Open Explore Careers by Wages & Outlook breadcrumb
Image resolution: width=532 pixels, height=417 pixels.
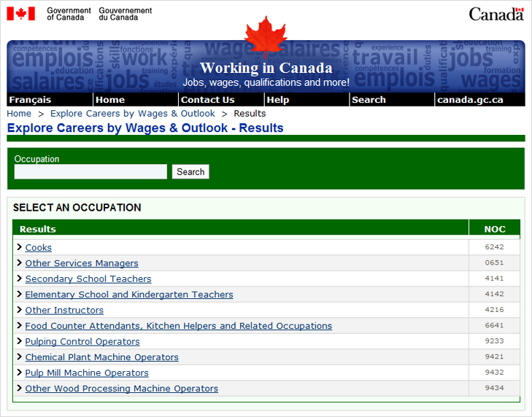click(133, 114)
